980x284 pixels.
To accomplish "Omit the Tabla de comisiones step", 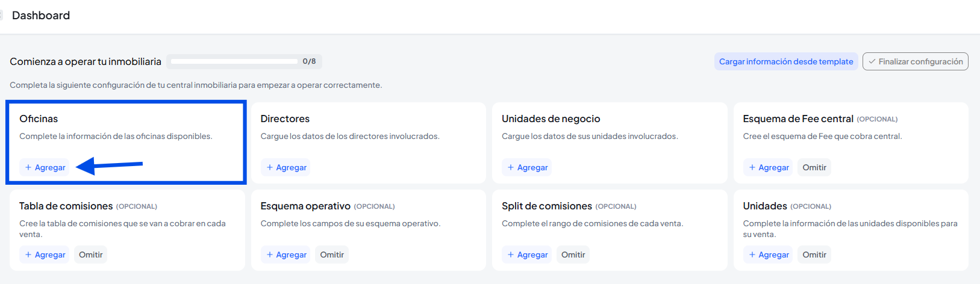I will click(90, 255).
